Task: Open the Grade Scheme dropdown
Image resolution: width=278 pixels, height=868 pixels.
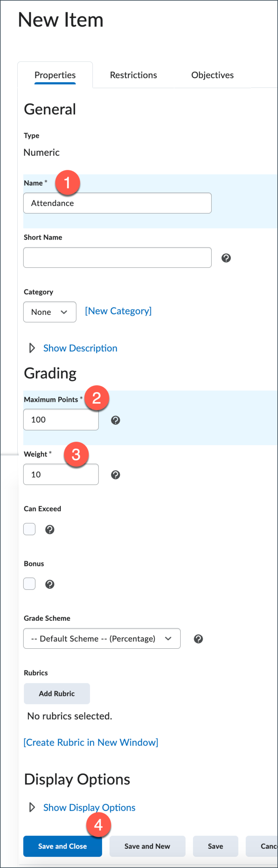Action: [x=102, y=639]
